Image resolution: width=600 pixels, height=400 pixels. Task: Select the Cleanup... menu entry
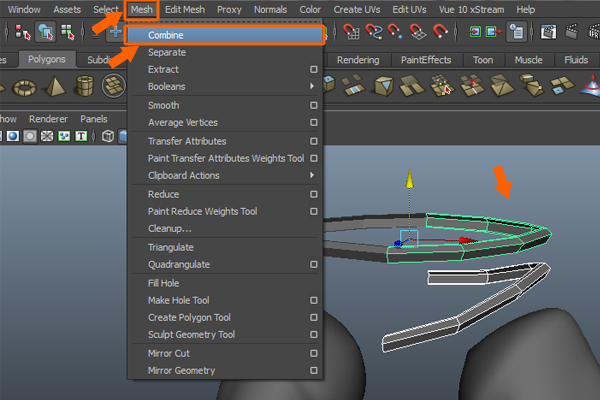pos(170,229)
